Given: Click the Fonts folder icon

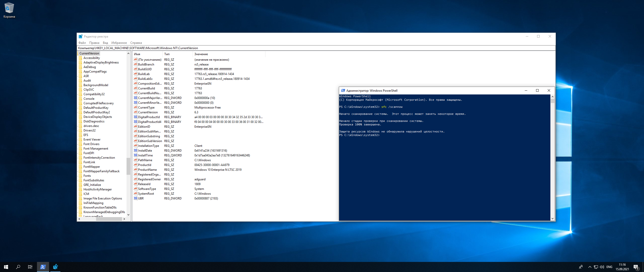Looking at the screenshot, I should 80,176.
